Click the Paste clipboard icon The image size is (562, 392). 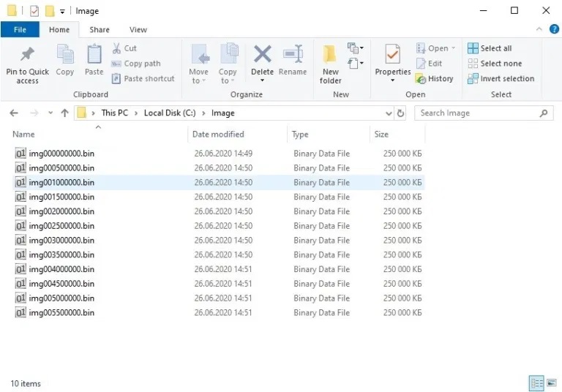pos(94,56)
